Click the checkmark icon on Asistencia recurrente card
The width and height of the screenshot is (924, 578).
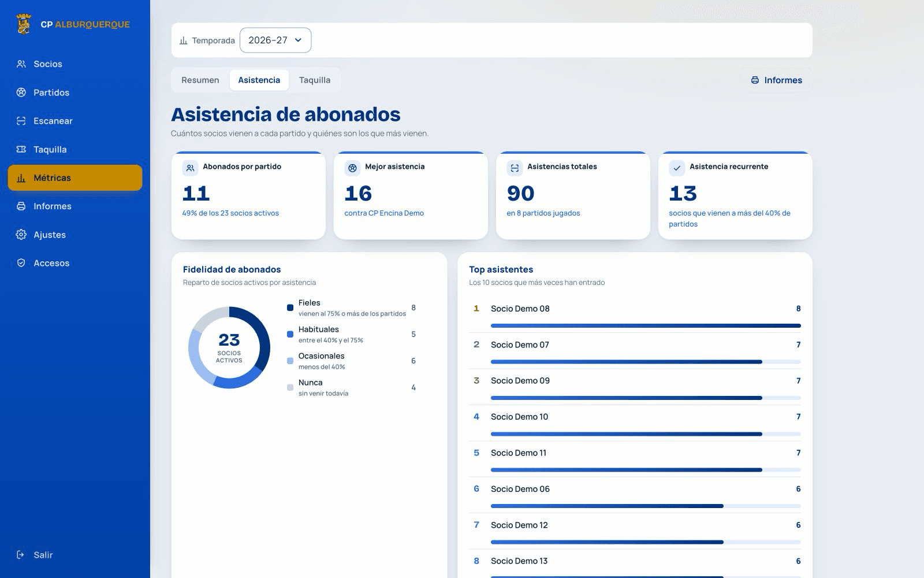click(x=677, y=168)
